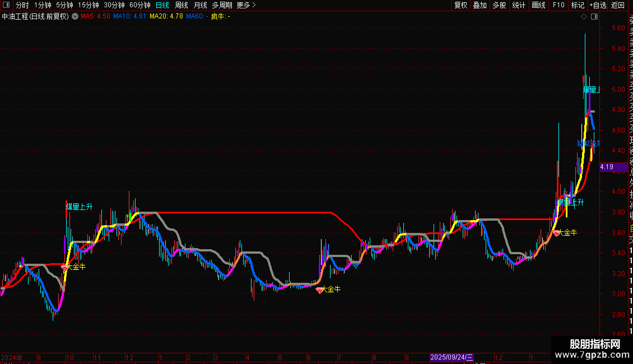This screenshot has height=364, width=633.
Task: Add stock via +自选 button
Action: coord(598,5)
